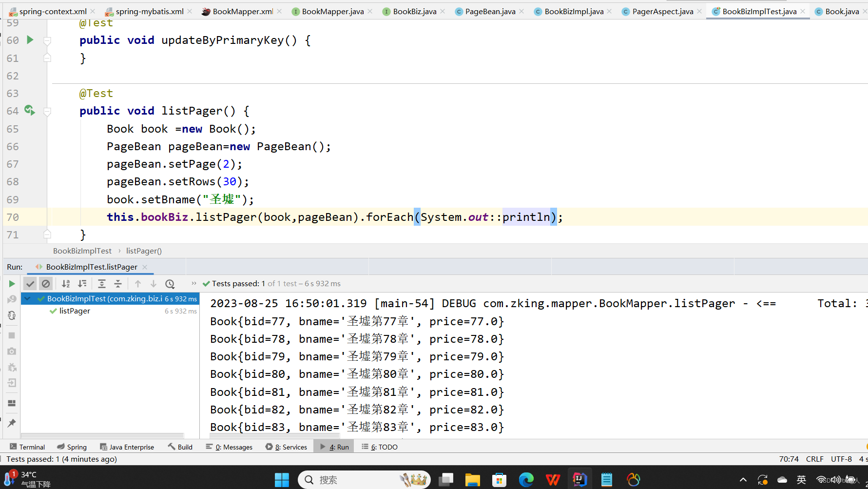
Task: Click fold end marker at line 61
Action: [47, 58]
